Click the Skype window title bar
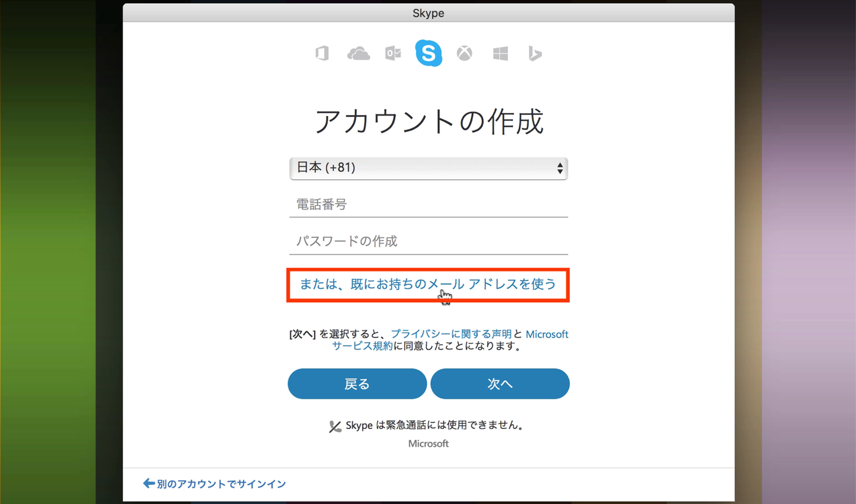The height and width of the screenshot is (504, 856). tap(429, 13)
